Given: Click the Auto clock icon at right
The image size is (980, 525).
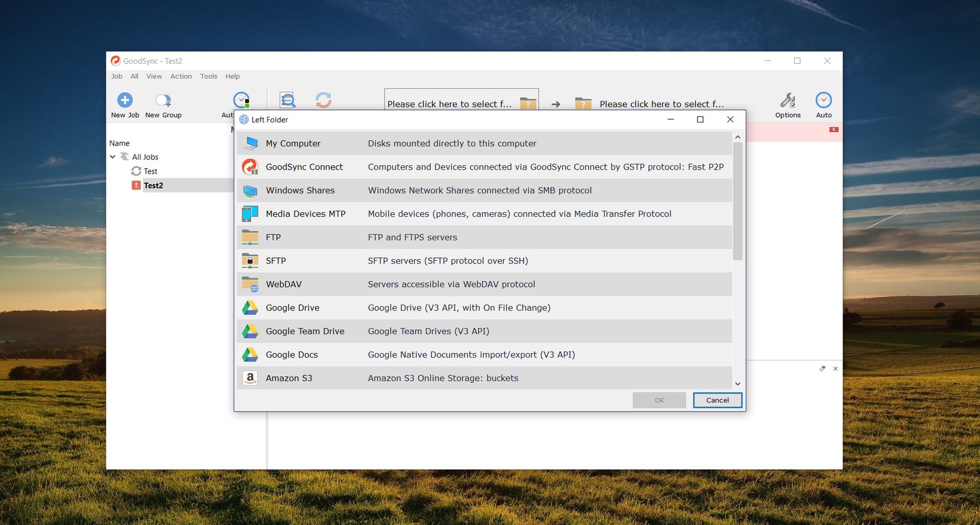Looking at the screenshot, I should [x=824, y=100].
